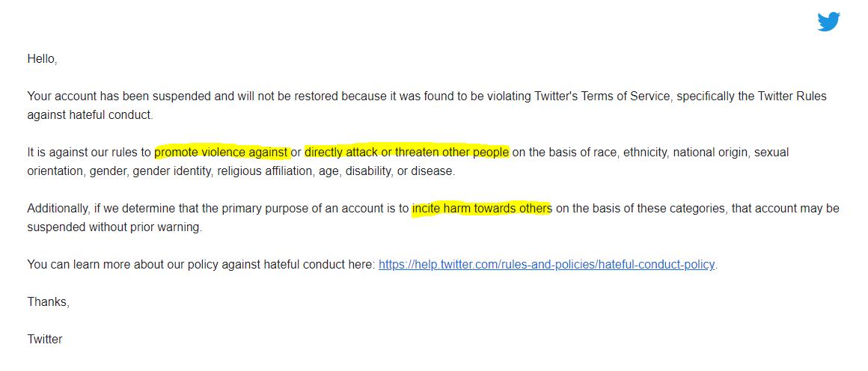
Task: Click 'religious affiliation' in the rules paragraph
Action: pos(266,171)
